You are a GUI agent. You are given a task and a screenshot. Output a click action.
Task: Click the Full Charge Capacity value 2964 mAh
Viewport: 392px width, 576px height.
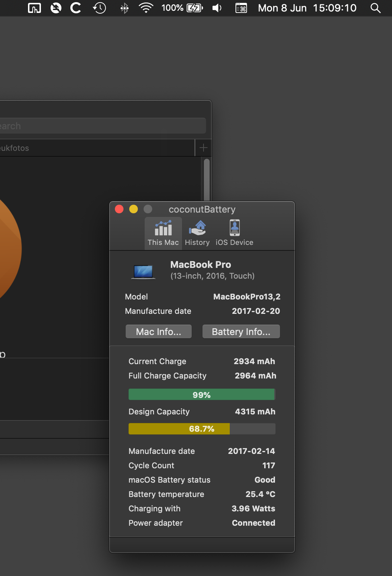click(256, 376)
